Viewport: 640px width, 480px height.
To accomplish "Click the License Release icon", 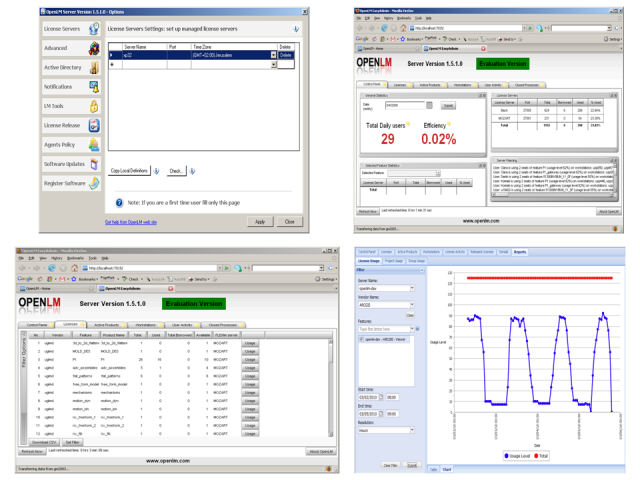I will point(93,124).
